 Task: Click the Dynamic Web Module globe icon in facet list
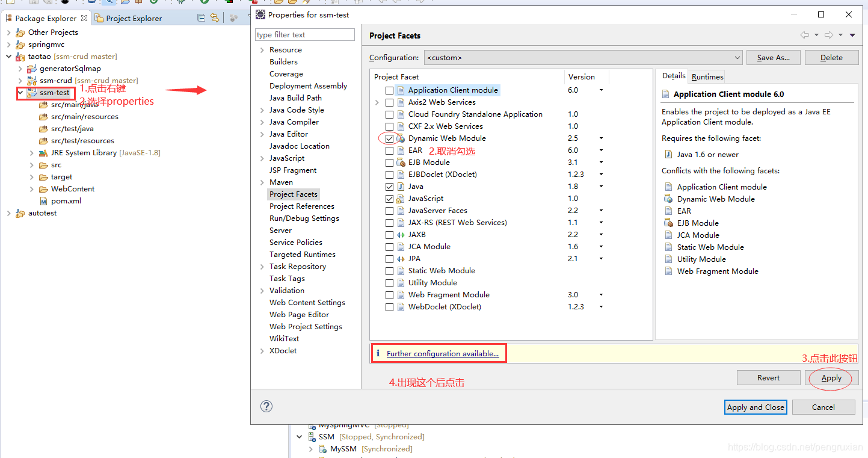pyautogui.click(x=401, y=138)
